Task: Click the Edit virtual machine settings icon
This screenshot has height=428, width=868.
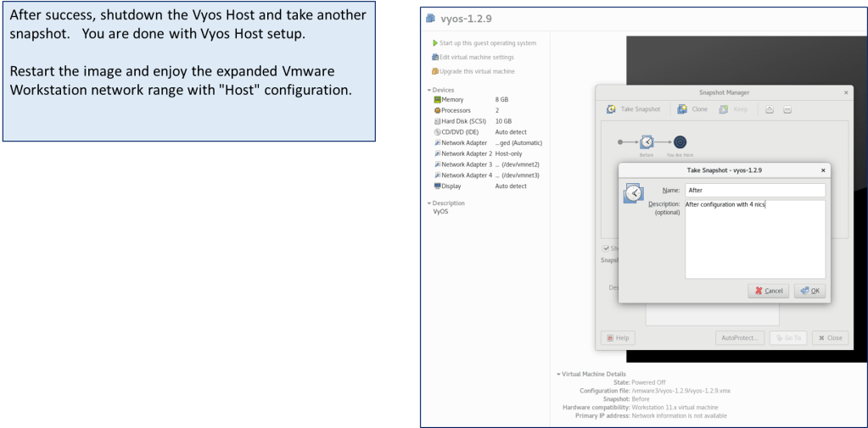Action: 435,57
